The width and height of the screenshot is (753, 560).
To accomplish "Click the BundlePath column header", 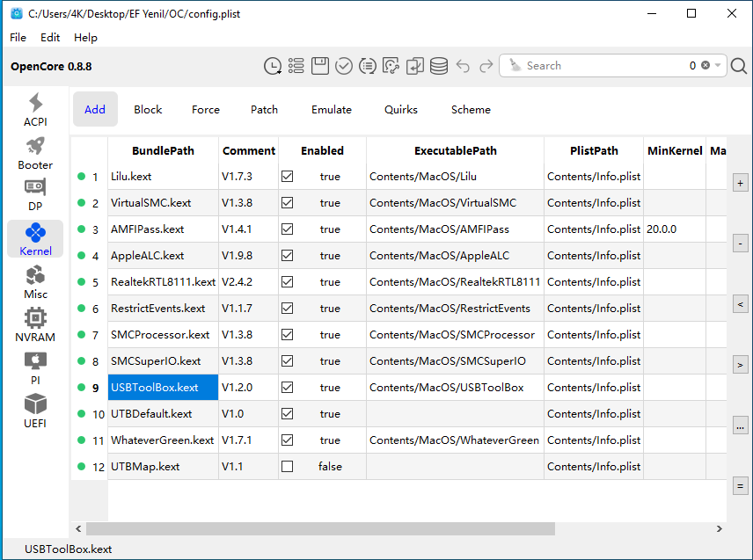I will (x=163, y=150).
